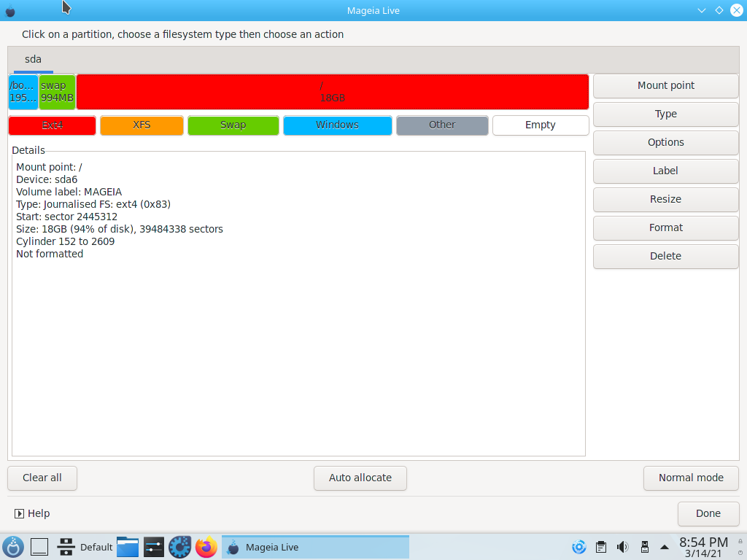
Task: Click the keep-above diamond title bar button
Action: pyautogui.click(x=719, y=10)
